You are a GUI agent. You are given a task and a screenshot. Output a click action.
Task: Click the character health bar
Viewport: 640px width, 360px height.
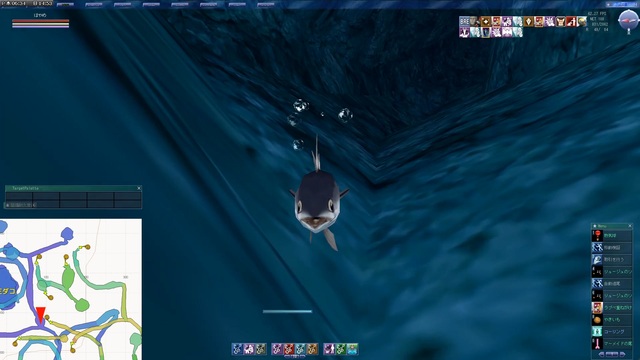40,20
